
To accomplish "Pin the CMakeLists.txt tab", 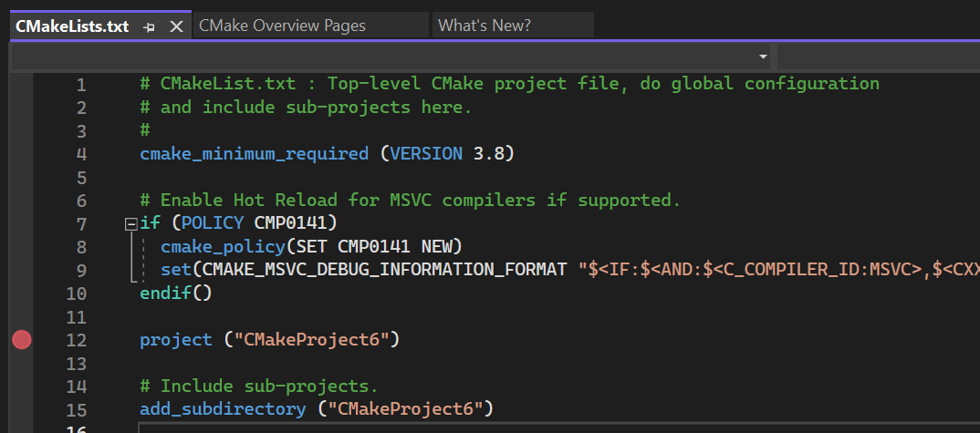I will [x=151, y=26].
